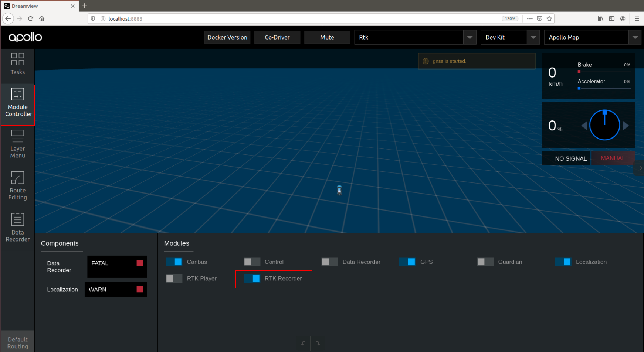Click the Accelerator percentage bar
Screen dimensions: 644x352
[604, 88]
